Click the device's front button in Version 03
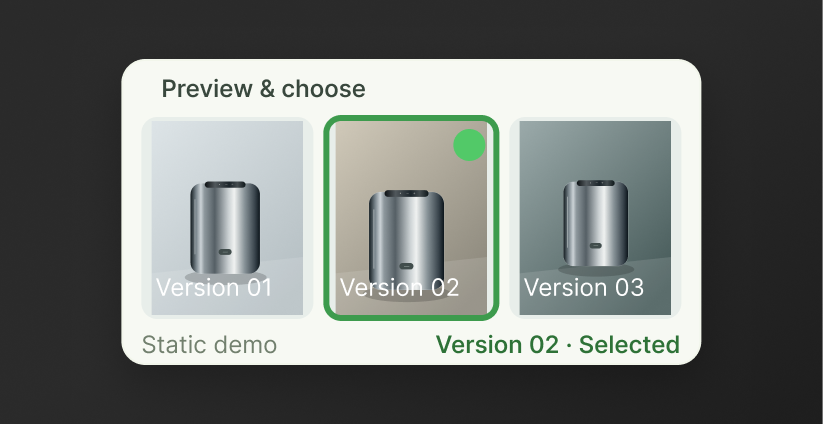The image size is (823, 424). (x=596, y=246)
